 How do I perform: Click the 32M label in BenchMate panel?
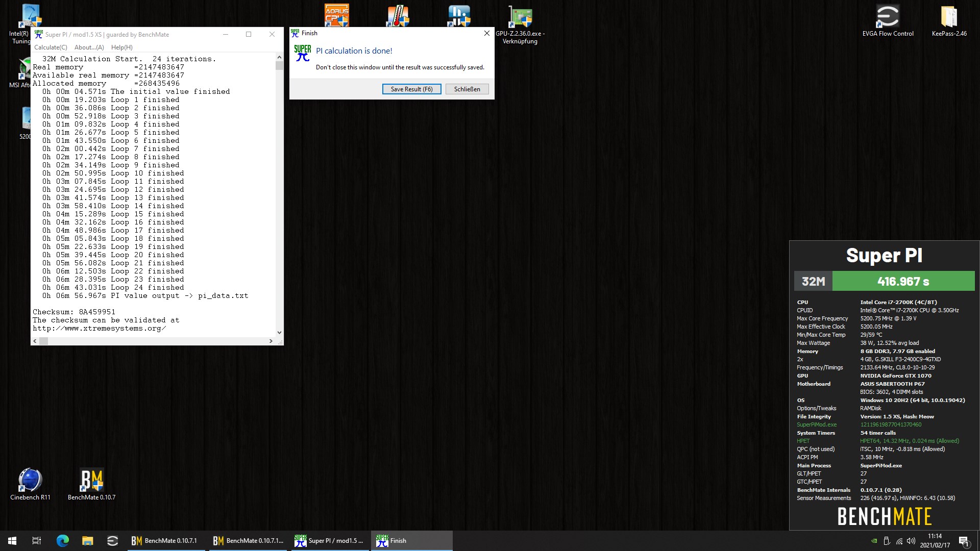813,281
